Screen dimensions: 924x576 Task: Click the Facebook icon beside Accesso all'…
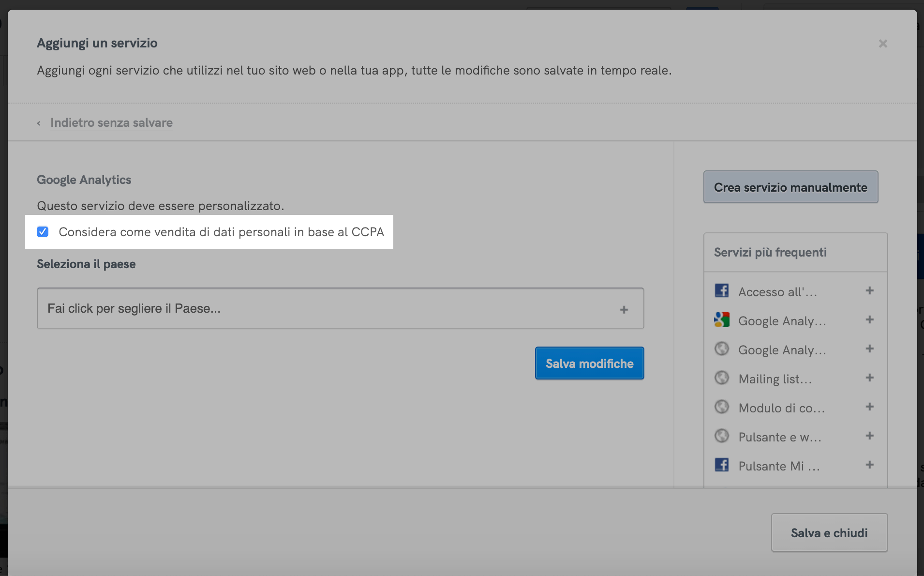coord(722,290)
